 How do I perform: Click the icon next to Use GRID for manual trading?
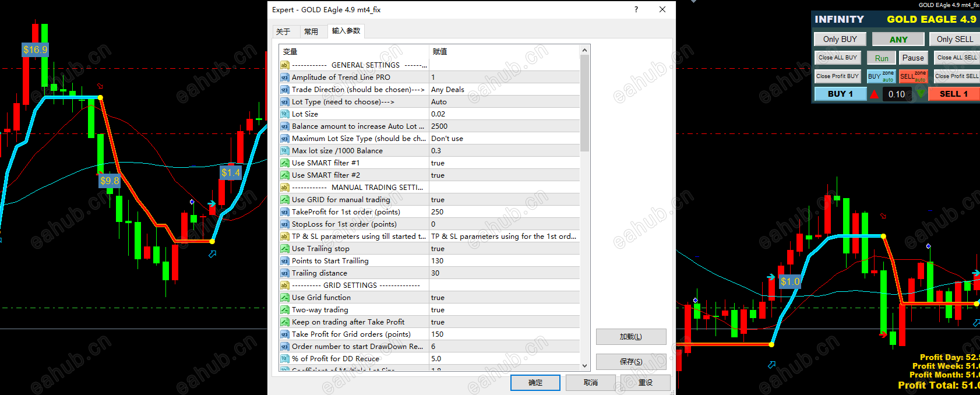284,200
